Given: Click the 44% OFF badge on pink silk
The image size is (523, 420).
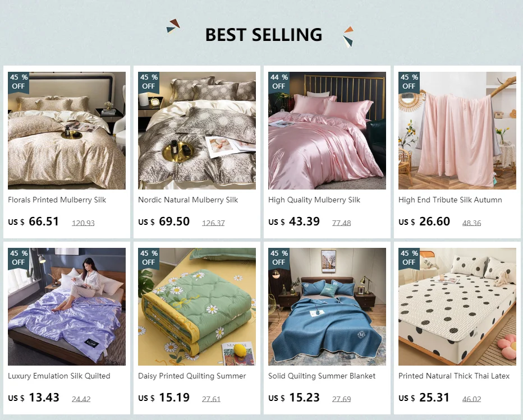Looking at the screenshot, I should [x=279, y=82].
